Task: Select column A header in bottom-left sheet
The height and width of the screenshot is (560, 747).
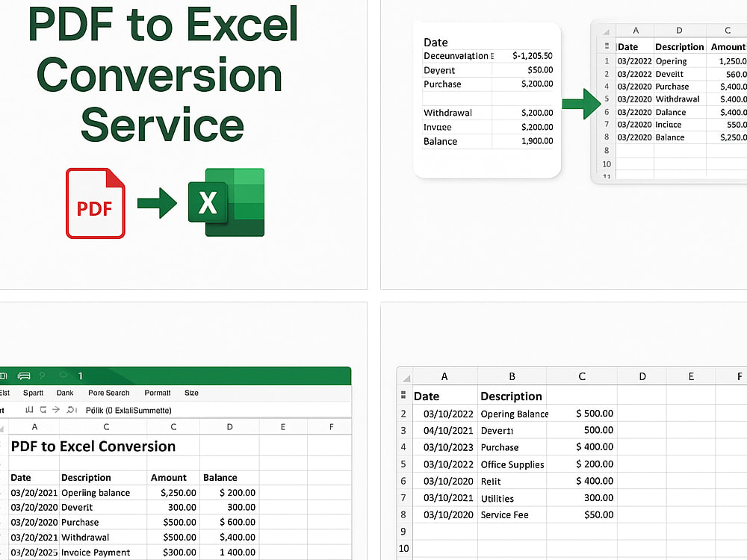Action: pyautogui.click(x=34, y=427)
